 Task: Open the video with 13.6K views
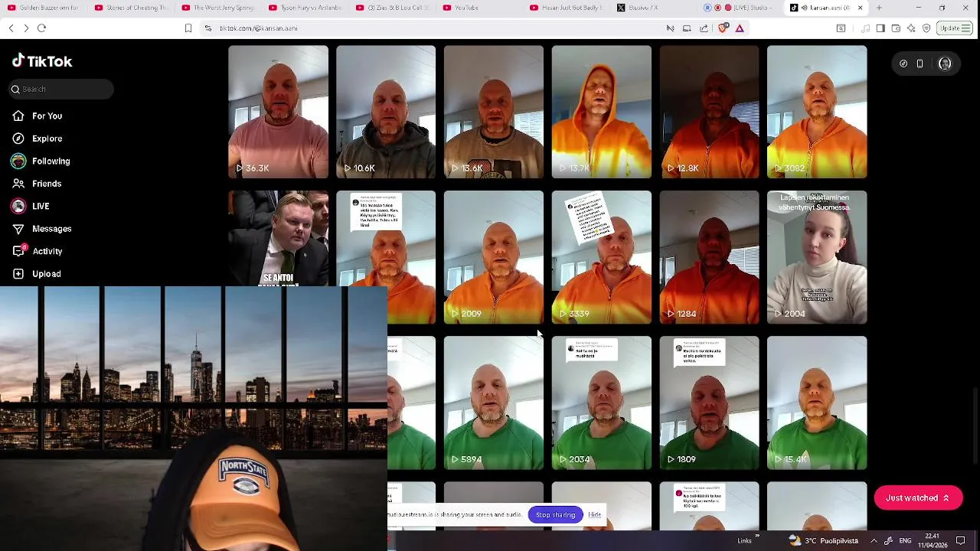point(494,112)
